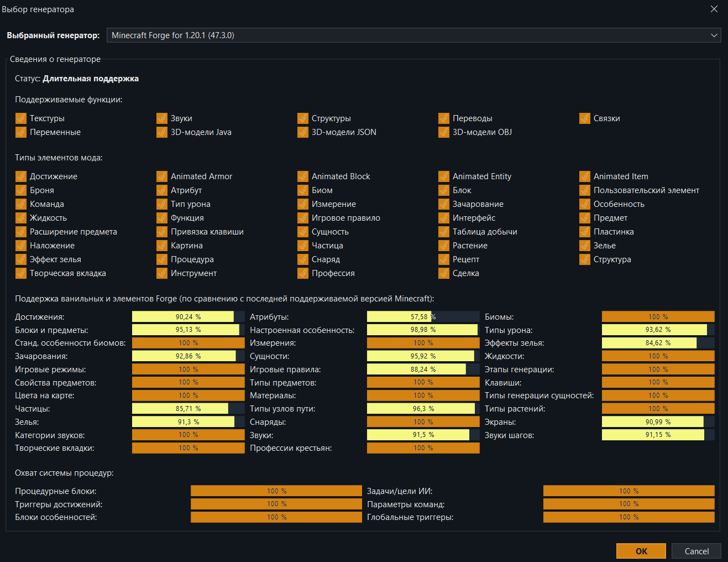Click the Профессии крестьян label
728x562 pixels.
point(291,448)
